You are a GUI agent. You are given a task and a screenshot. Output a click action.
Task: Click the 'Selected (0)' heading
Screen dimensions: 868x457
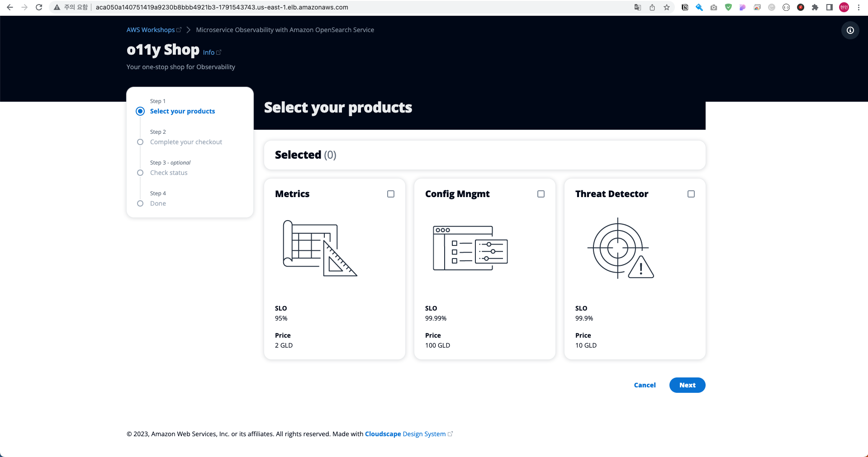tap(306, 155)
